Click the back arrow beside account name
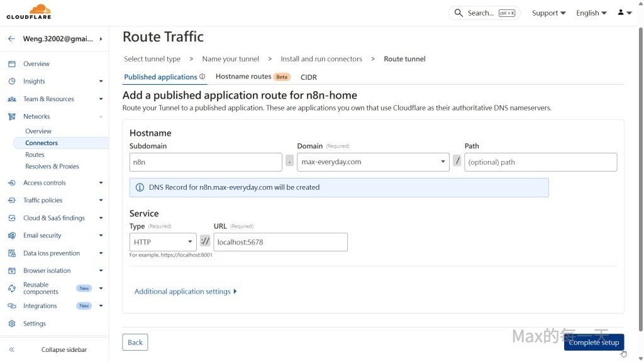The width and height of the screenshot is (644, 362). [x=11, y=39]
